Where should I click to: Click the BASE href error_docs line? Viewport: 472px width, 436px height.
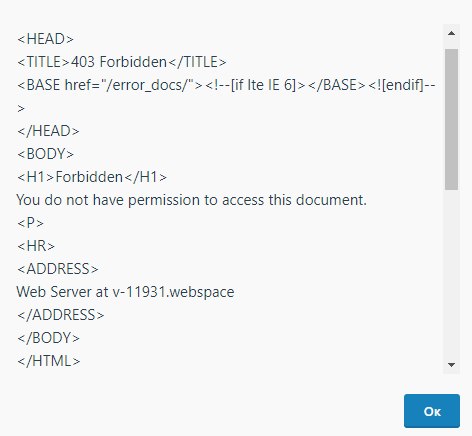click(x=226, y=85)
